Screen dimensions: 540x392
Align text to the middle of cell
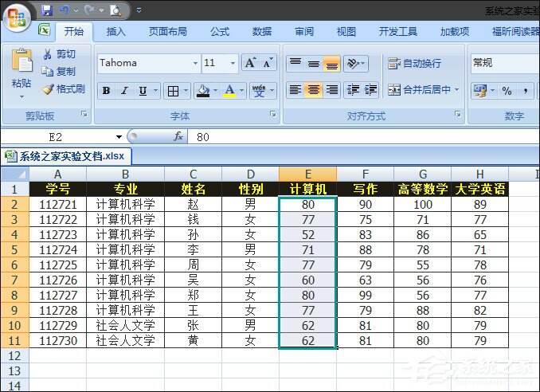pyautogui.click(x=313, y=64)
